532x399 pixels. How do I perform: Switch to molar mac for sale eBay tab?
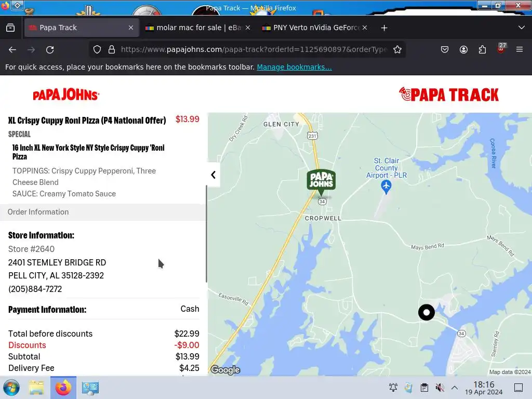tap(198, 28)
